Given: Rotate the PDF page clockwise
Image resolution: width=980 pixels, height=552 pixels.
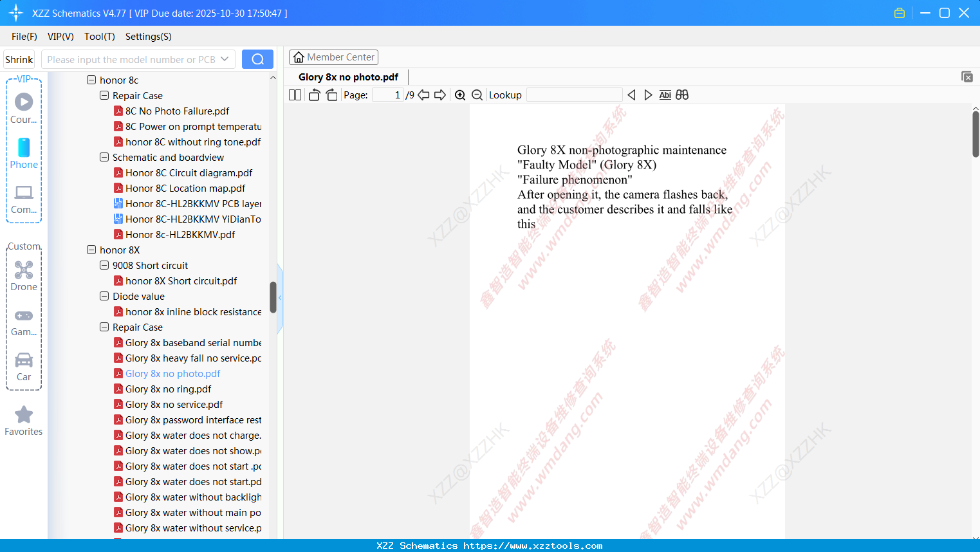Looking at the screenshot, I should pos(331,95).
